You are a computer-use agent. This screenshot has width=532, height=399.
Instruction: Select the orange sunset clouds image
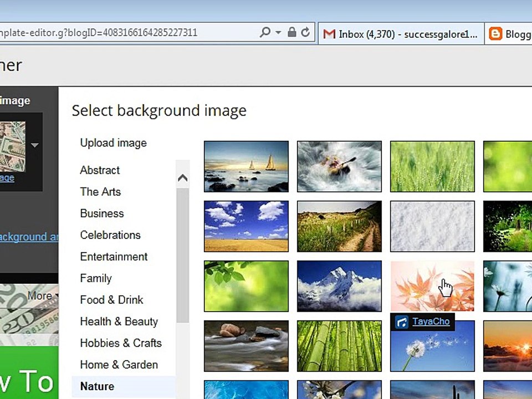(508, 346)
